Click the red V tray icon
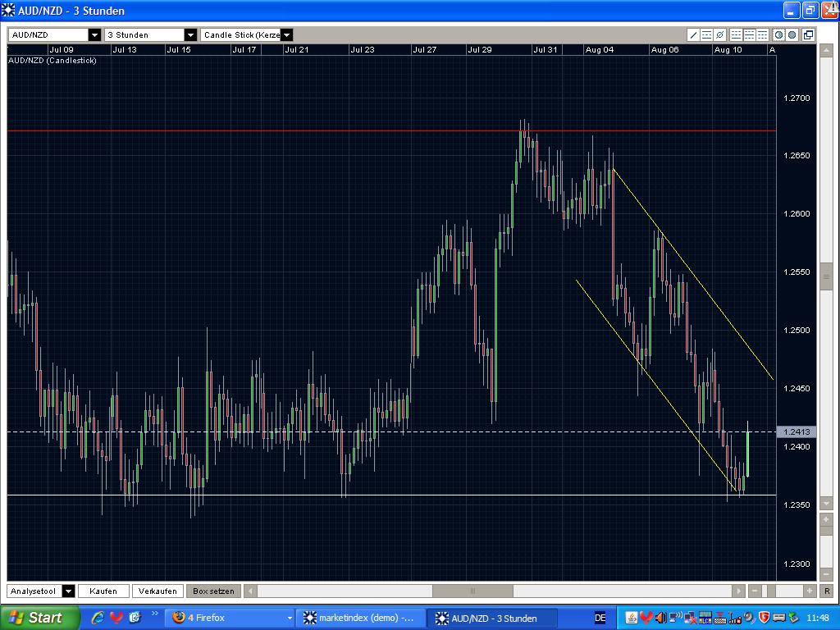Image resolution: width=840 pixels, height=630 pixels. (x=646, y=618)
